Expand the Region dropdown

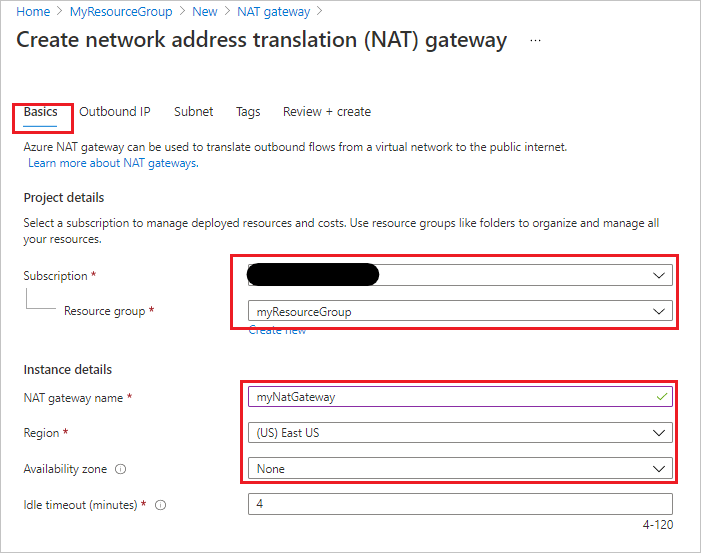[658, 433]
